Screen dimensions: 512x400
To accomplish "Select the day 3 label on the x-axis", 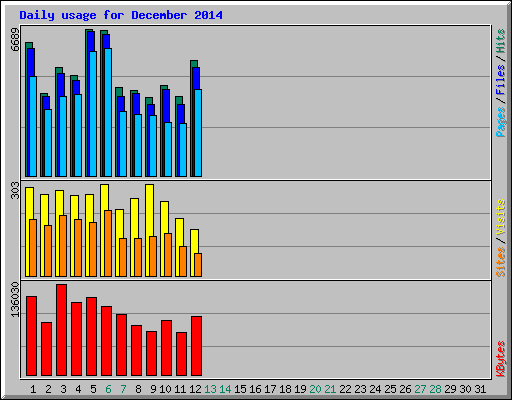I will coord(63,389).
